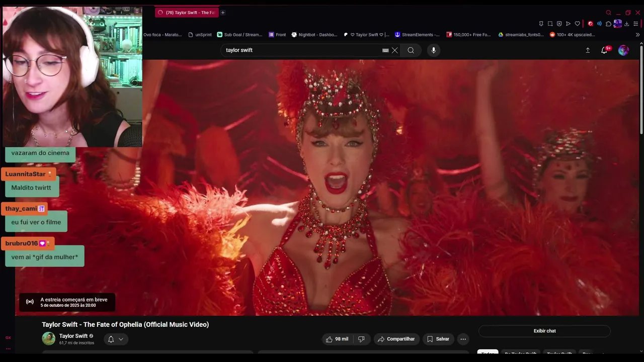
Task: Click the music video player frame
Action: tap(327, 188)
